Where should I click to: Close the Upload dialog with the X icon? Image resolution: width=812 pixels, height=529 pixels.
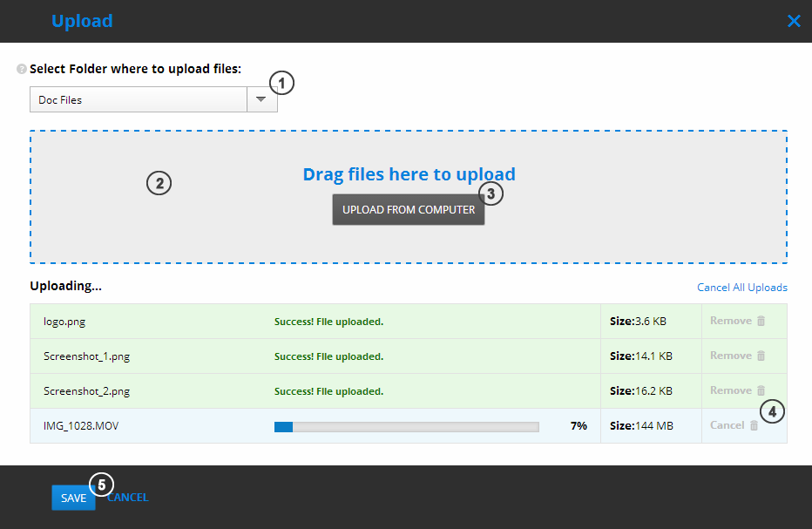pyautogui.click(x=794, y=21)
